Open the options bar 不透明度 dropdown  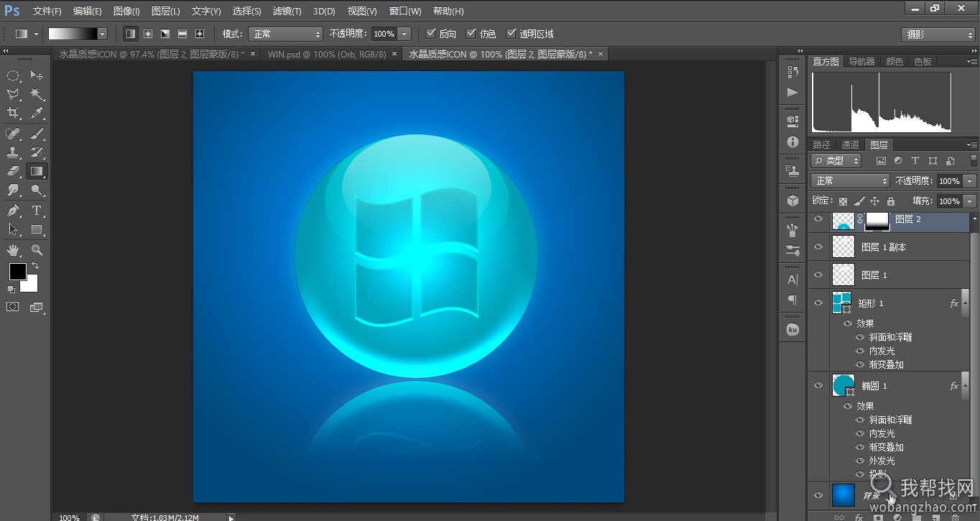tap(405, 34)
